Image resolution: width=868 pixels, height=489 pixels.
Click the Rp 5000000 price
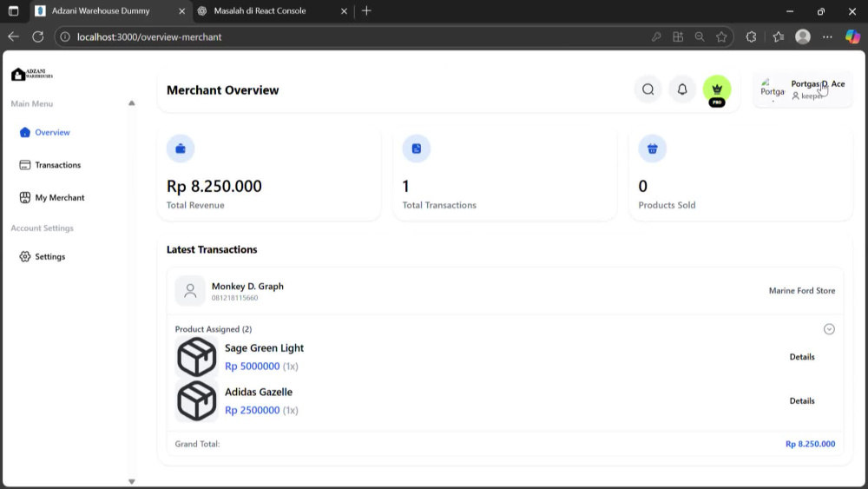[x=252, y=366]
